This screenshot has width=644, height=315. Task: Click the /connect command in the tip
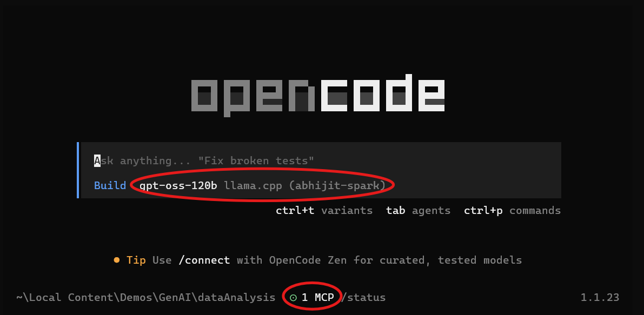[204, 260]
